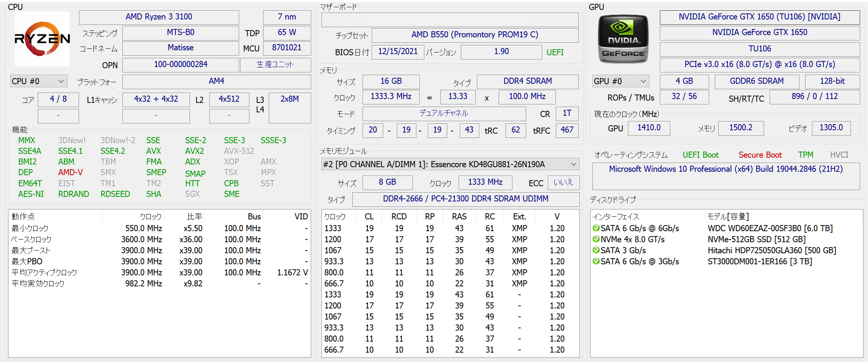This screenshot has width=868, height=362.
Task: Click the HVCI label
Action: pyautogui.click(x=839, y=155)
